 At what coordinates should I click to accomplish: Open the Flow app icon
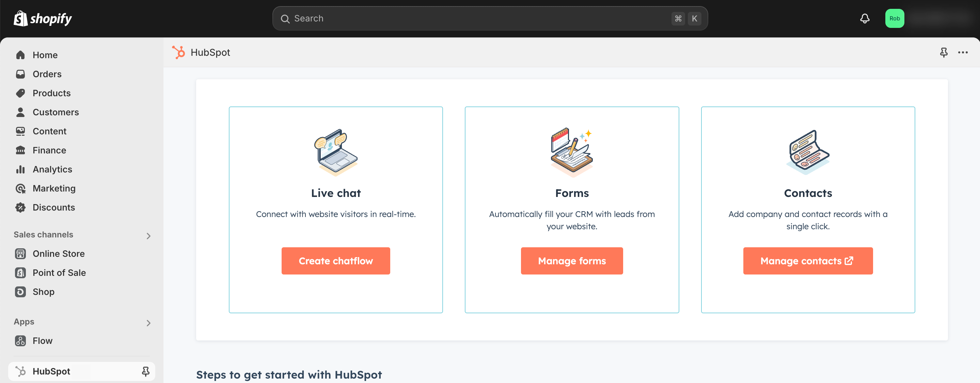click(x=20, y=340)
